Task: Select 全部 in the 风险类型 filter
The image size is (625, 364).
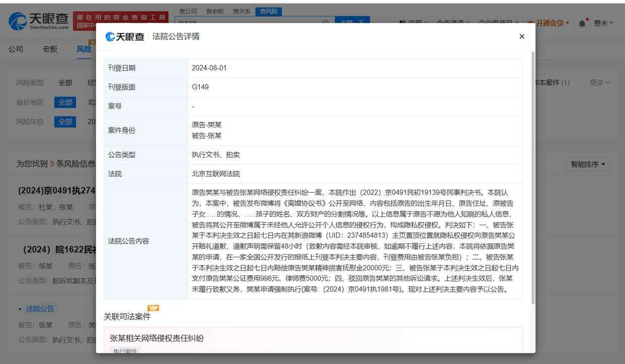Action: point(65,82)
